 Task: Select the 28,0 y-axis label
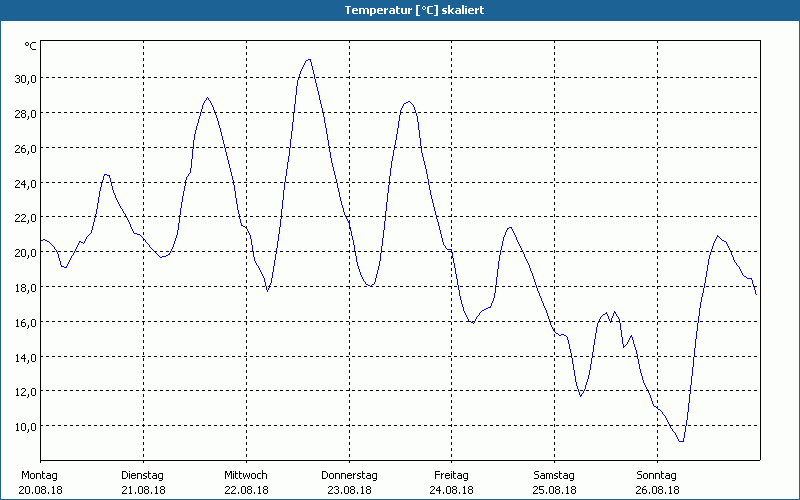pos(25,113)
